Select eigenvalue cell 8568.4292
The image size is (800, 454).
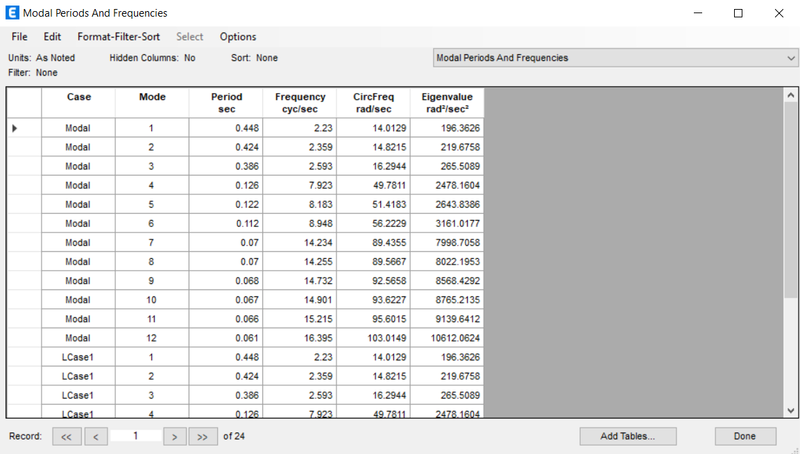(x=447, y=281)
